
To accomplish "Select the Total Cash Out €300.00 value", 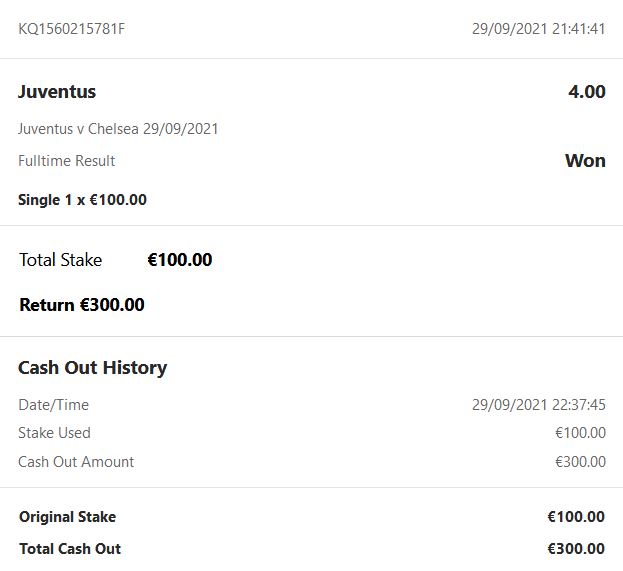I will [x=576, y=548].
